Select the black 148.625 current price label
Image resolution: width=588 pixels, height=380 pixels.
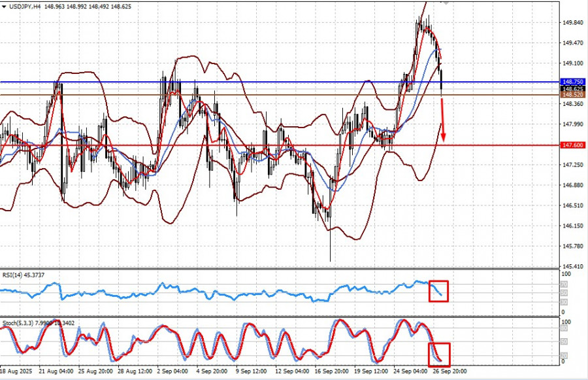point(573,88)
